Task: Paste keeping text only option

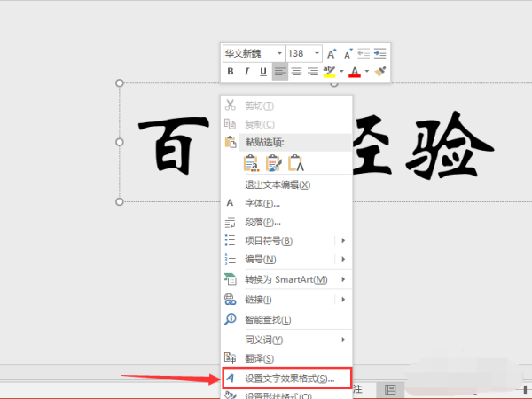Action: 296,162
